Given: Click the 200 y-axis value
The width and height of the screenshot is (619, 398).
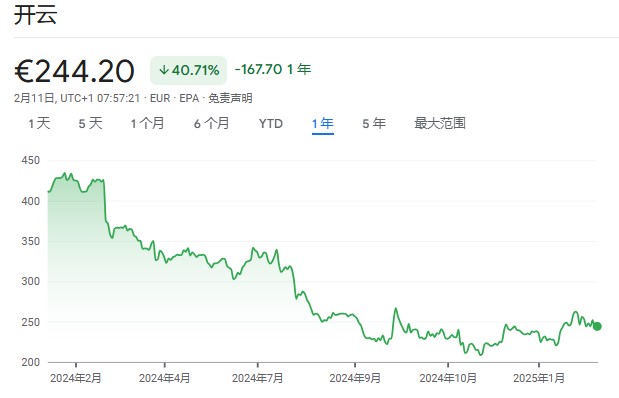Looking at the screenshot, I should pos(31,362).
